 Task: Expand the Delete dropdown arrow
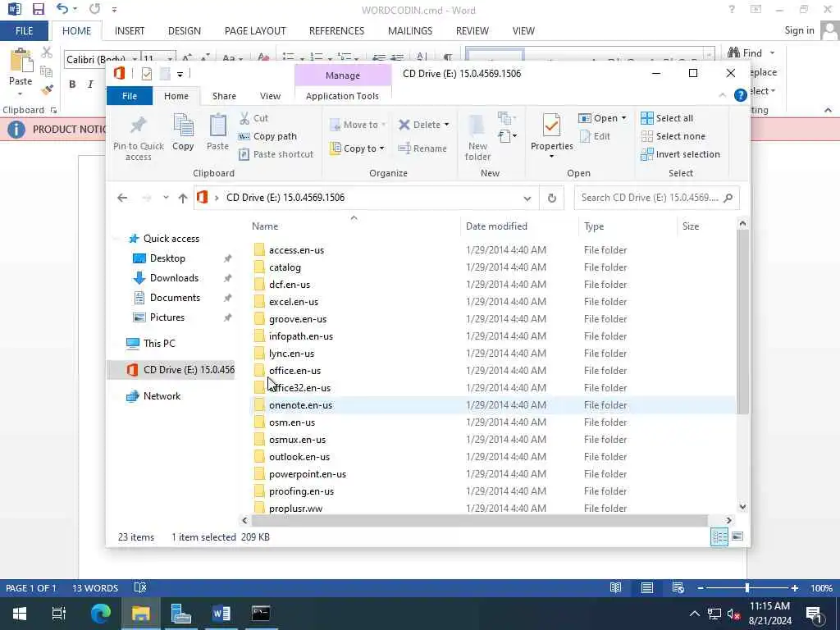coord(447,125)
